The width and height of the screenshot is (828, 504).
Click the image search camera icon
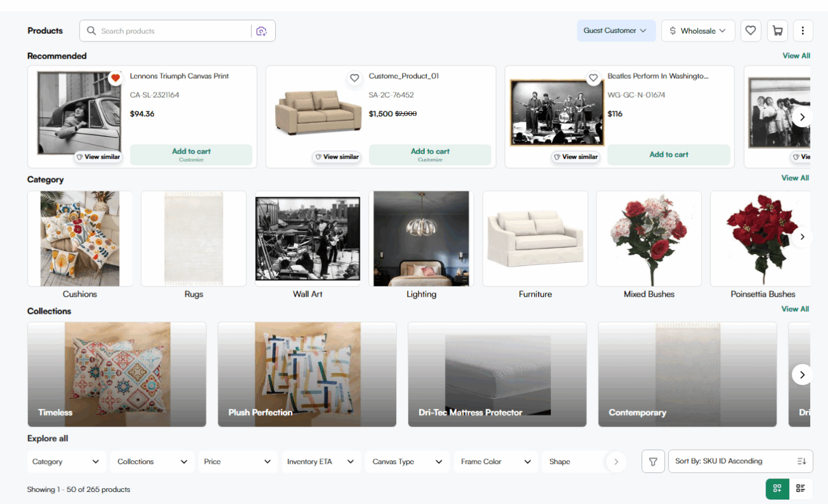click(x=261, y=31)
